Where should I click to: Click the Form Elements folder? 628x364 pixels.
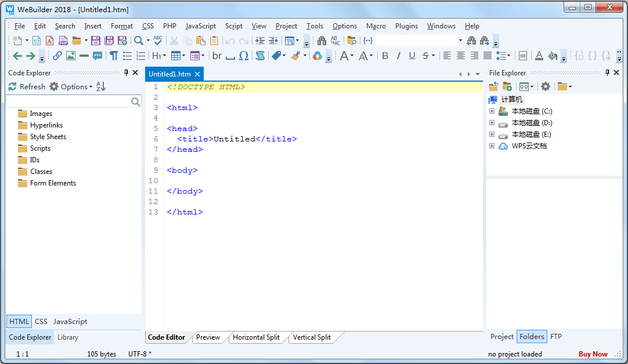pos(46,183)
